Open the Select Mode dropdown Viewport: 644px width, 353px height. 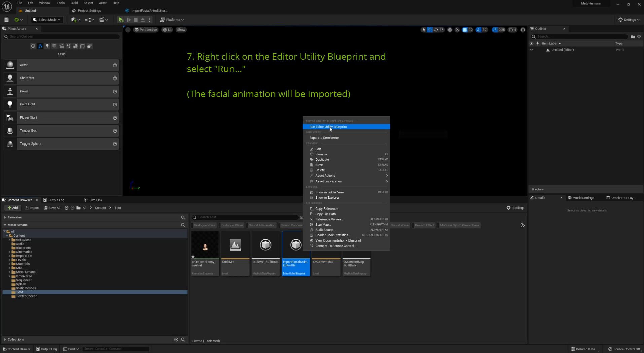[47, 20]
